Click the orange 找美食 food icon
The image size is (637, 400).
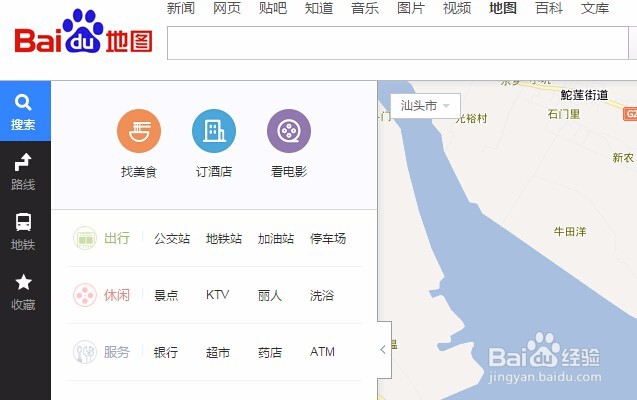(139, 131)
